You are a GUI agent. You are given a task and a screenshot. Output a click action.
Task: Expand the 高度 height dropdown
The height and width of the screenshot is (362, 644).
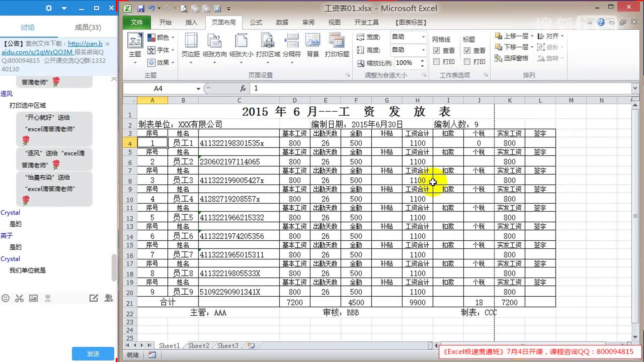pyautogui.click(x=423, y=50)
